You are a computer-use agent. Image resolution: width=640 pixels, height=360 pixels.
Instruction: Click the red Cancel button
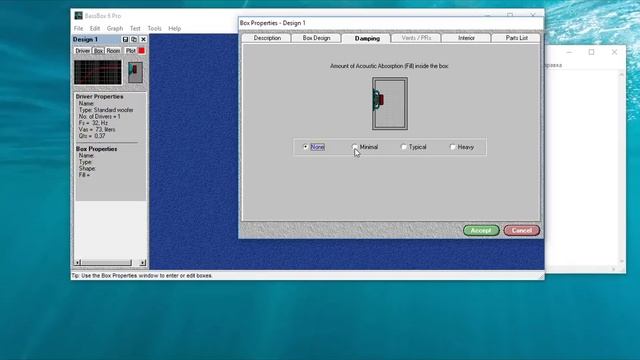522,231
